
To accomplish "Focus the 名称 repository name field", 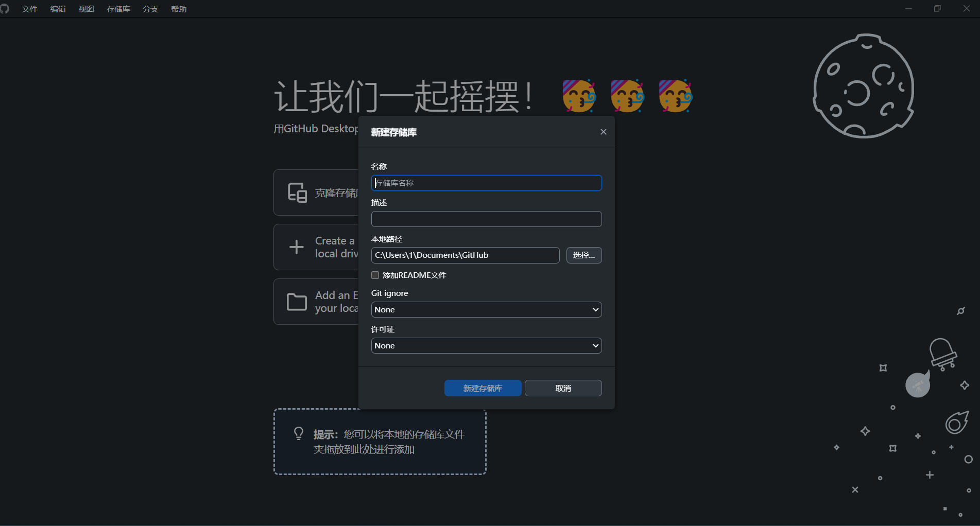I will (486, 183).
